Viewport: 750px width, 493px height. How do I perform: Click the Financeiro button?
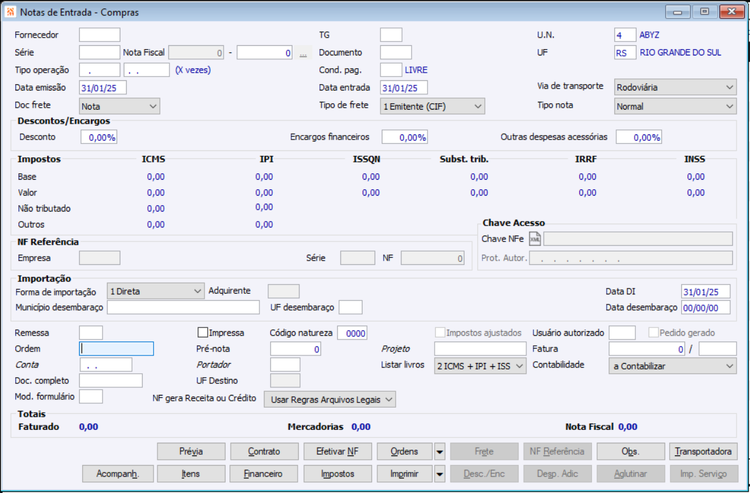click(x=264, y=474)
